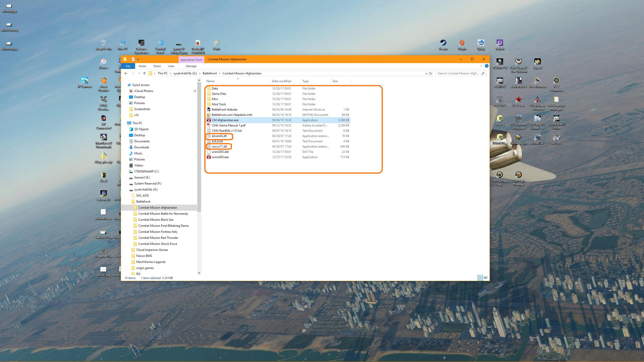Open address bar history dropdown arrow

pyautogui.click(x=426, y=73)
